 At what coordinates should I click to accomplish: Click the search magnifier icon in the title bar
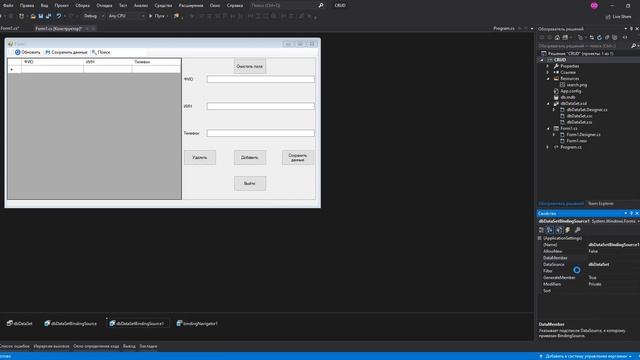(321, 5)
